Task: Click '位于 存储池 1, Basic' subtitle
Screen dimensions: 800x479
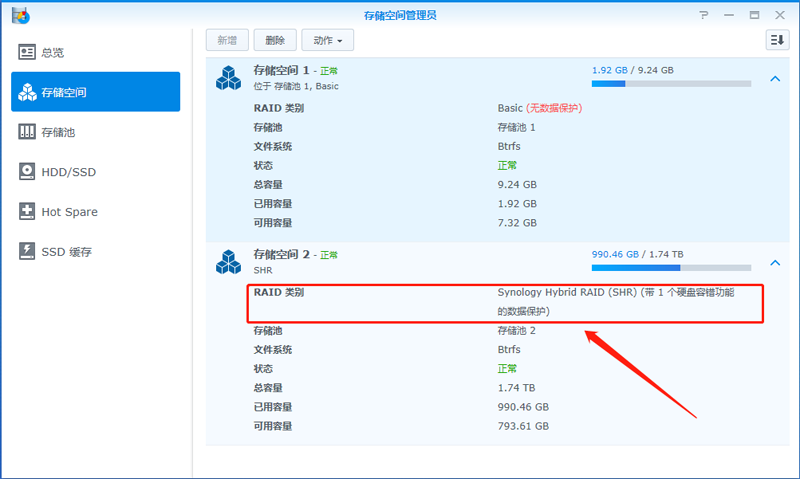Action: 296,86
